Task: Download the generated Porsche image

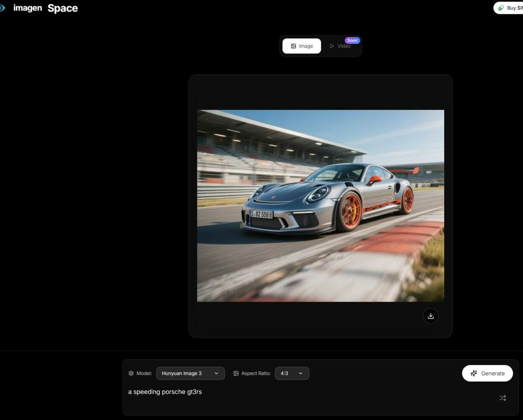Action: [x=431, y=316]
